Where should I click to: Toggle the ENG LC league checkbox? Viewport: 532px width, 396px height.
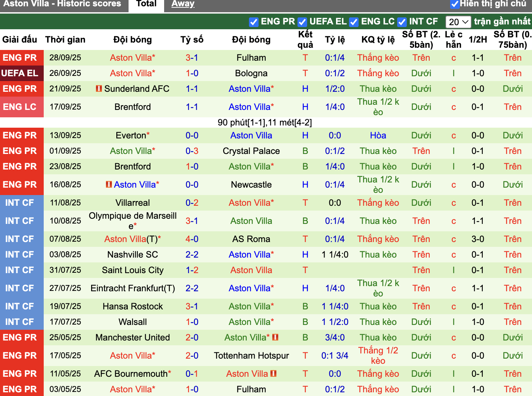354,22
